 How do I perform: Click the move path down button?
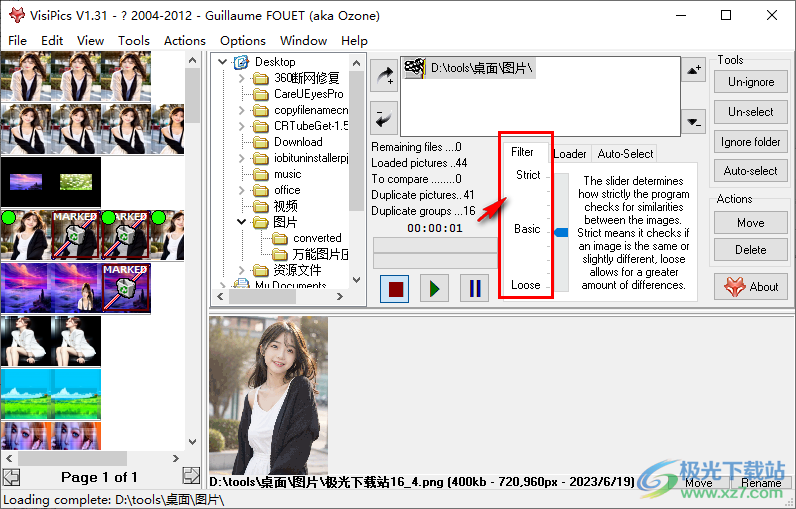pos(693,122)
